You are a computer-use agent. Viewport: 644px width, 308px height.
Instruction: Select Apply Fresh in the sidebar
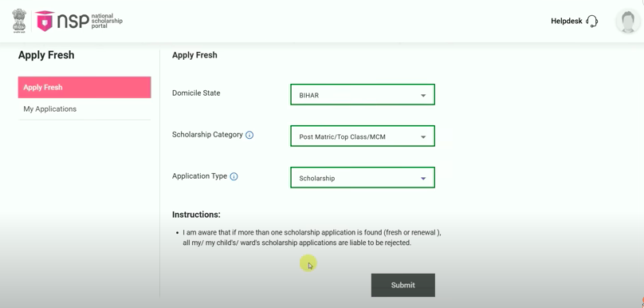point(84,87)
